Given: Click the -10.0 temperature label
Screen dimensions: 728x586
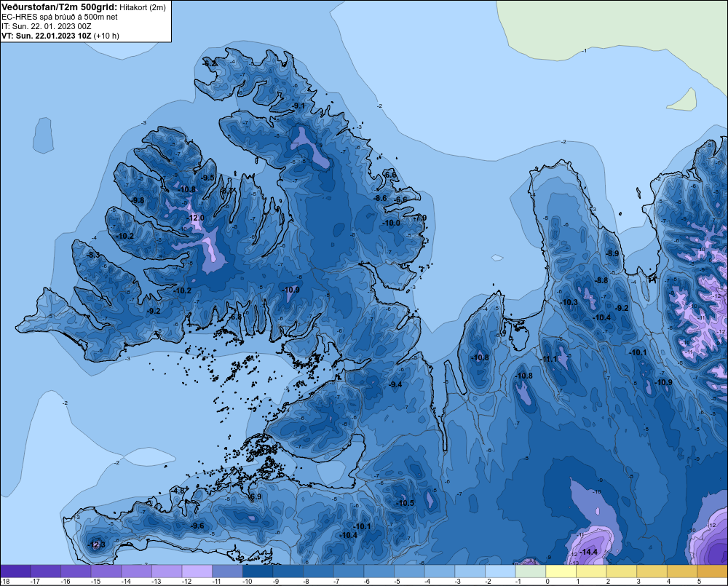Looking at the screenshot, I should pos(392,223).
